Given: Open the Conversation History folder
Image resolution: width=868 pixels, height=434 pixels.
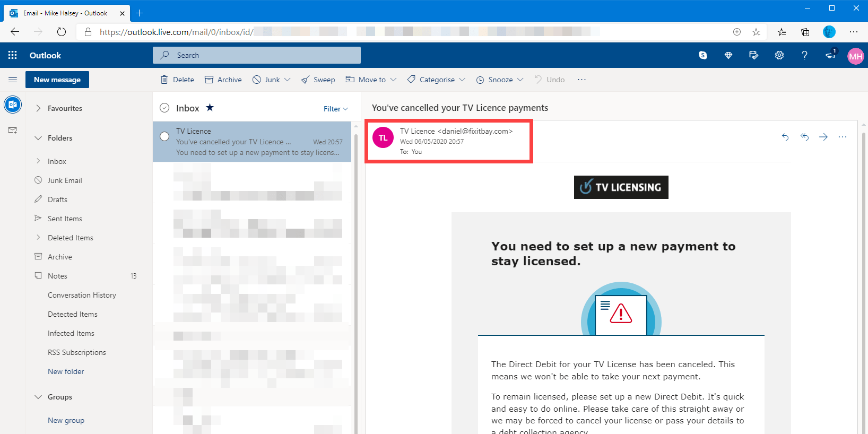Looking at the screenshot, I should (82, 295).
